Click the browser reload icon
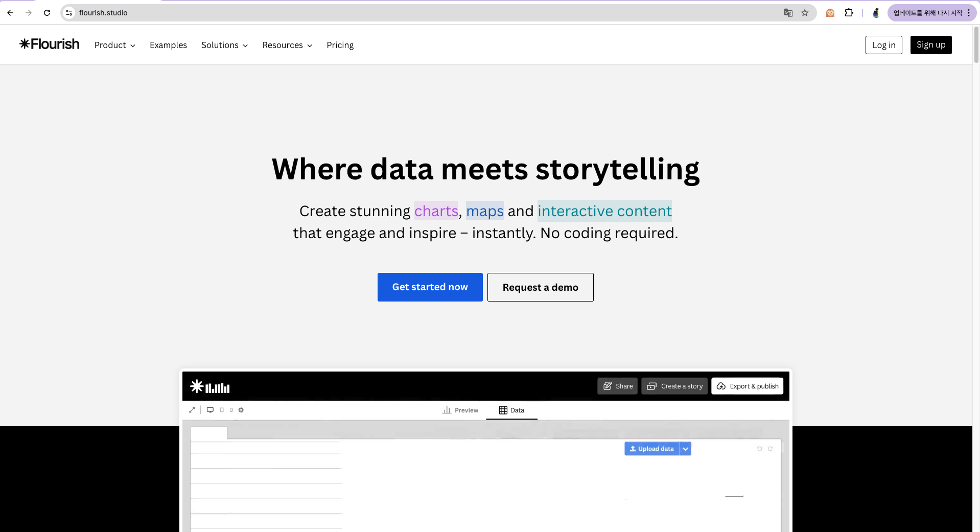 point(47,13)
